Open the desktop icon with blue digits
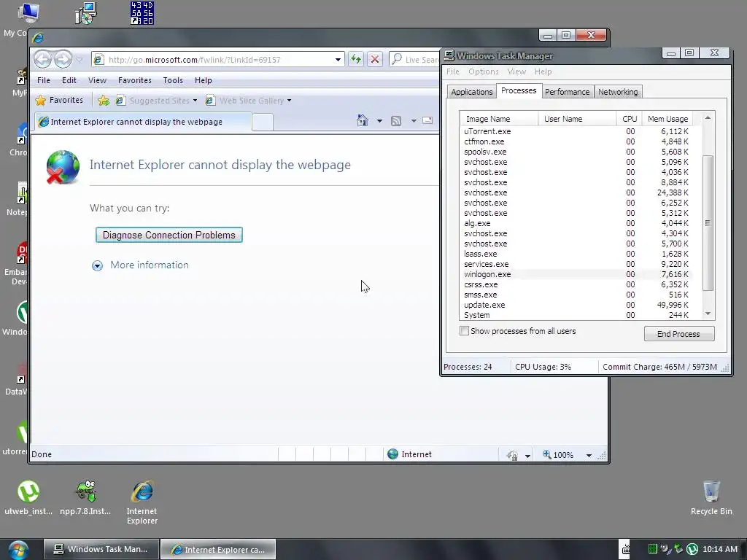 click(x=142, y=13)
